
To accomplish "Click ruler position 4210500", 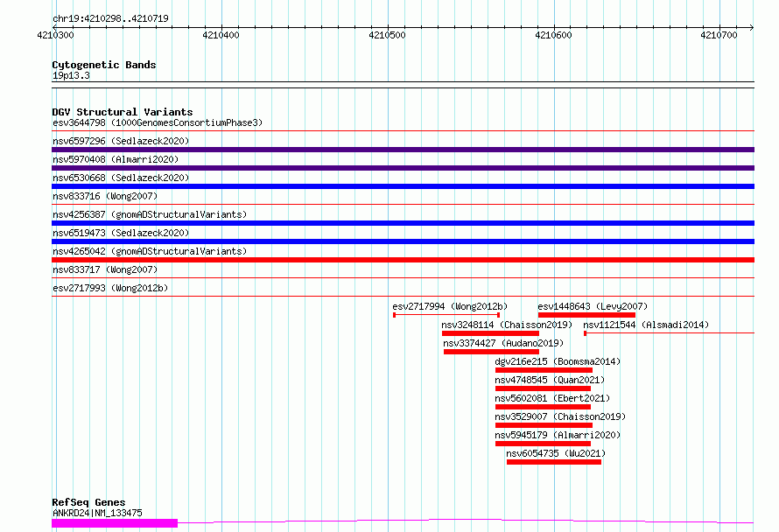I will coord(387,35).
